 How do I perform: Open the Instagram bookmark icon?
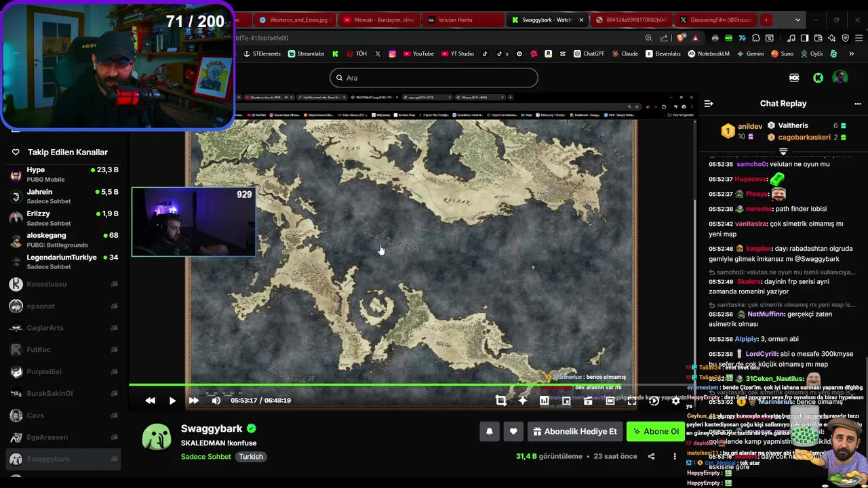[392, 54]
